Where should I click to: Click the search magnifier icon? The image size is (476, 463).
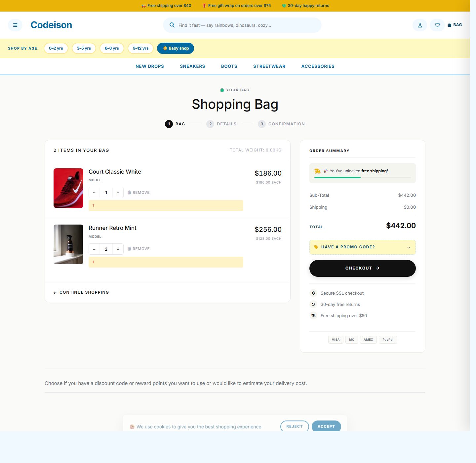click(x=172, y=25)
